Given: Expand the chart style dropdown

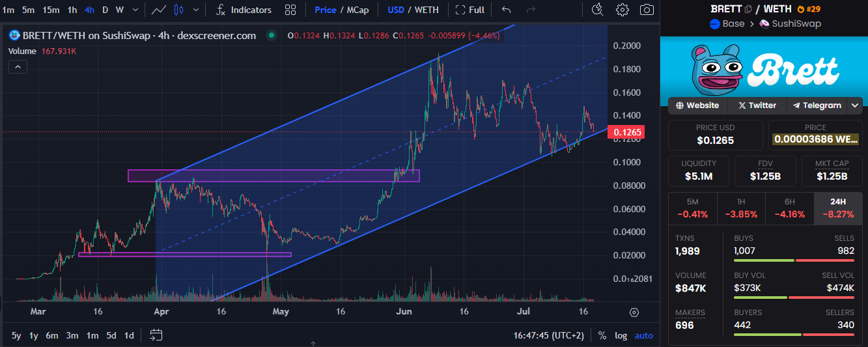Looking at the screenshot, I should [197, 10].
